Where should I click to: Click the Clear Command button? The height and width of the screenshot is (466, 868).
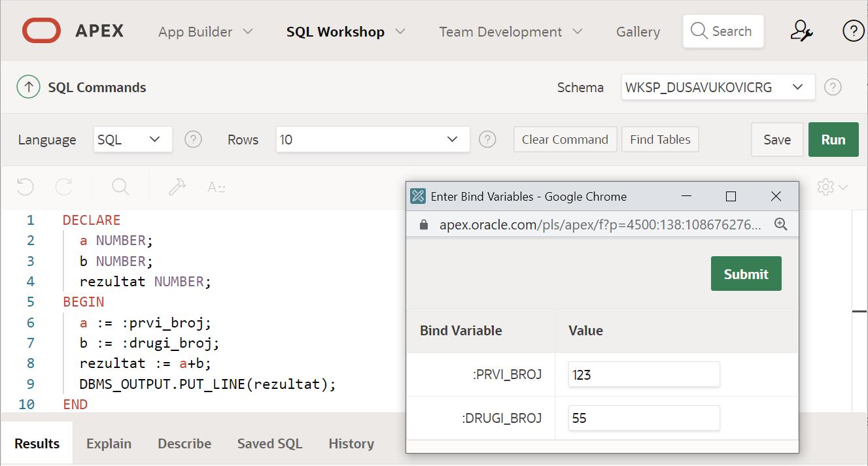click(564, 139)
